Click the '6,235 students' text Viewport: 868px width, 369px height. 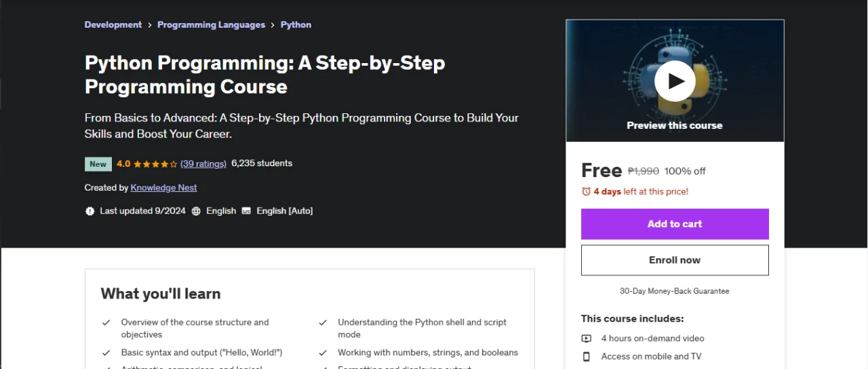tap(262, 163)
